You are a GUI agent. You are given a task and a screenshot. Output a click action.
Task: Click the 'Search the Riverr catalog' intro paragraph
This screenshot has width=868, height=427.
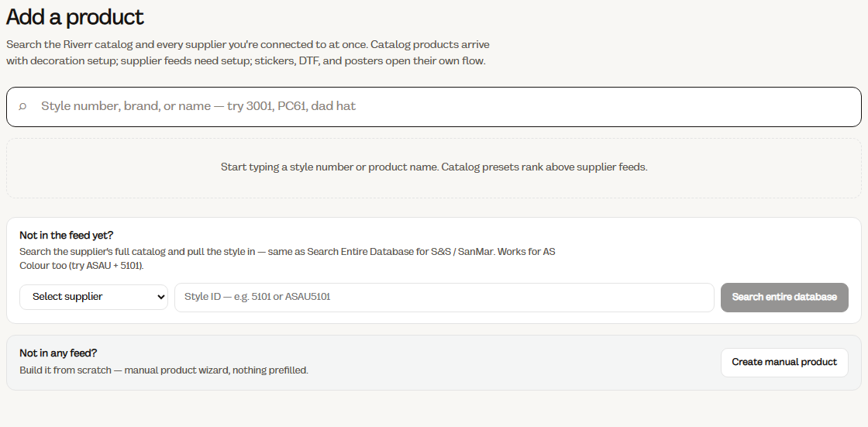(x=247, y=53)
